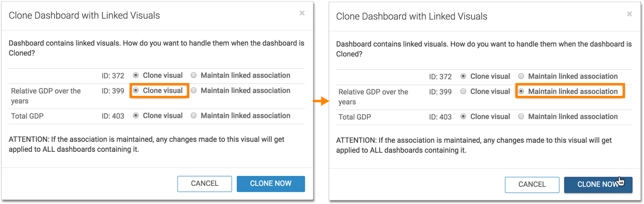Pick Maintain linked association for Total GDP, right dialog
644x204 pixels.
[x=521, y=117]
